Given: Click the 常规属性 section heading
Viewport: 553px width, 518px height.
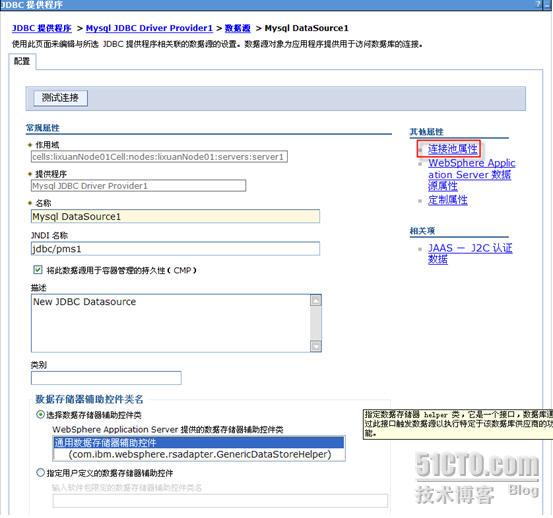Looking at the screenshot, I should (43, 128).
